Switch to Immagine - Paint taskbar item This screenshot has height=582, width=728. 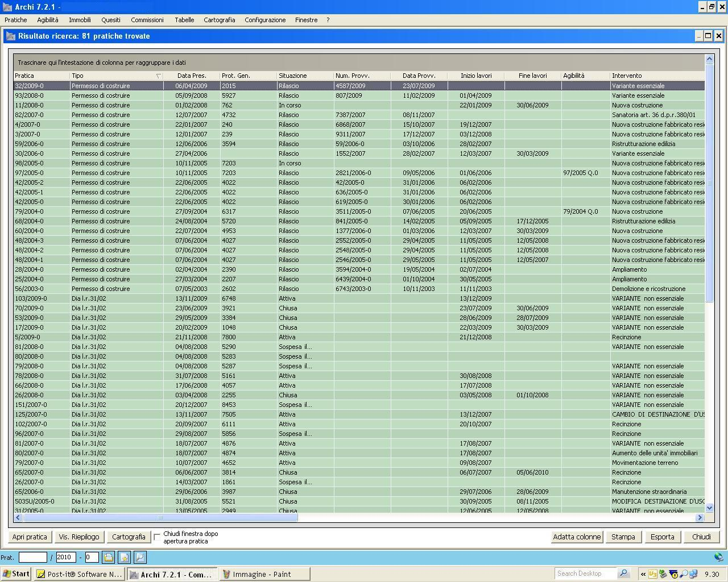point(264,574)
